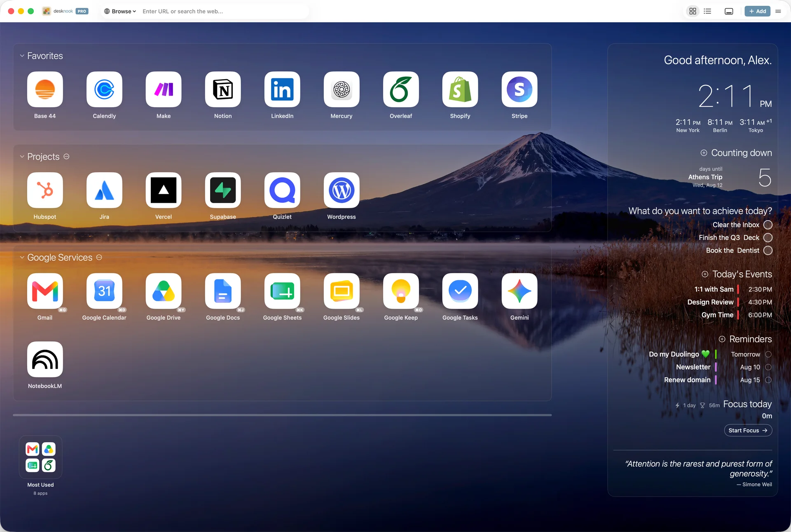791x532 pixels.
Task: Open the Mercury app icon
Action: click(x=342, y=89)
